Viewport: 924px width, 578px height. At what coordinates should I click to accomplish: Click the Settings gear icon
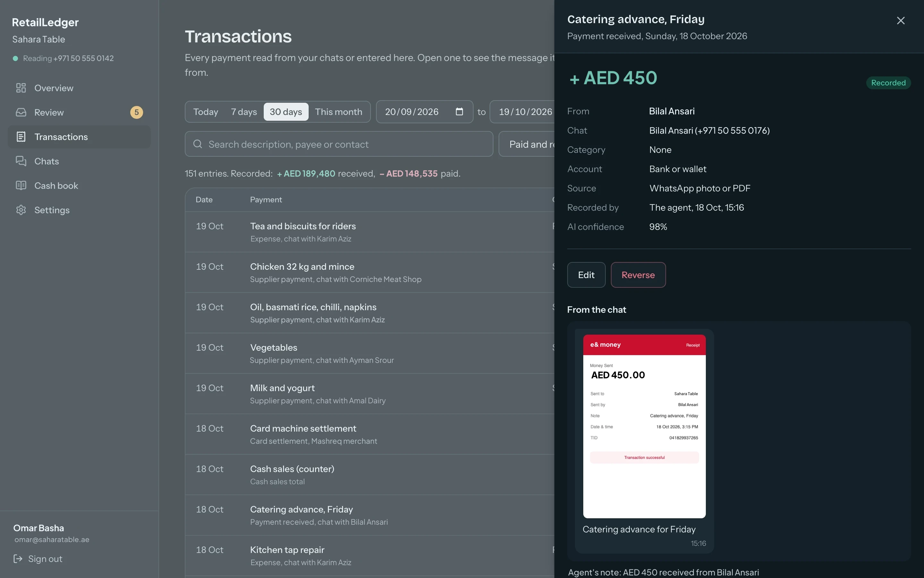tap(21, 210)
